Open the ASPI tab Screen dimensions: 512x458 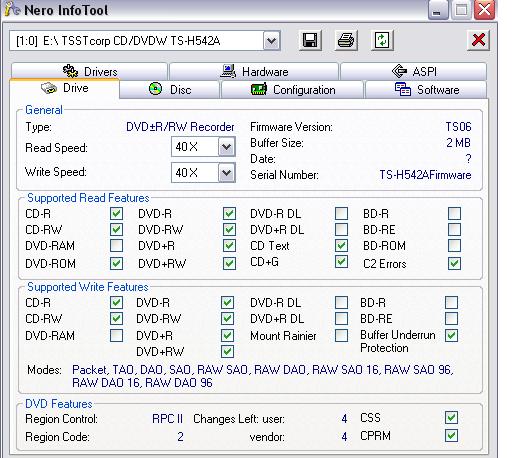[413, 71]
